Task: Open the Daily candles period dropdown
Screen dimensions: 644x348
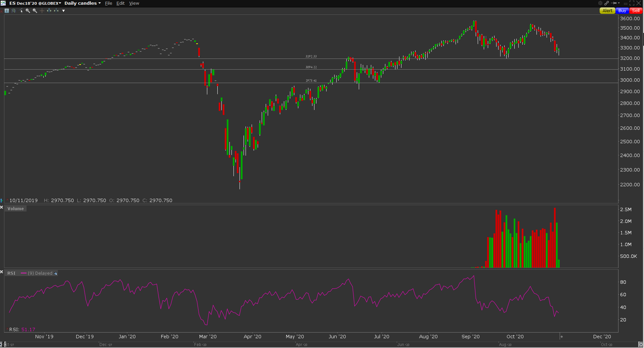Action: click(x=83, y=3)
